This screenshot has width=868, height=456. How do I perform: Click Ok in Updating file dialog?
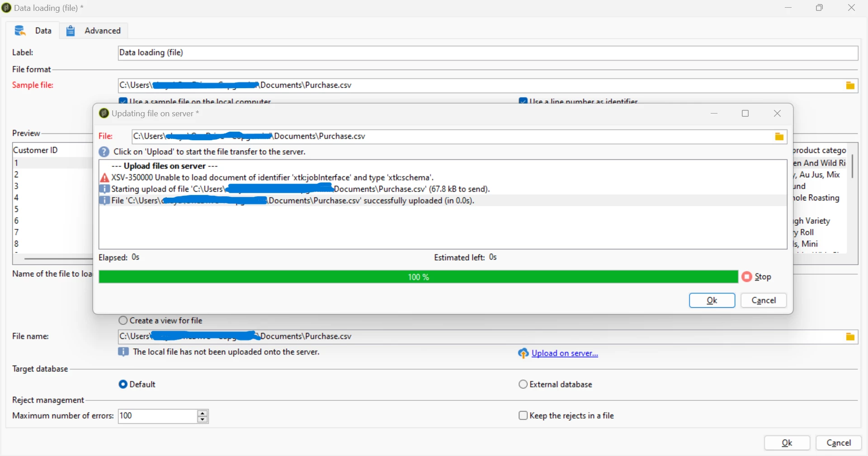pyautogui.click(x=712, y=300)
